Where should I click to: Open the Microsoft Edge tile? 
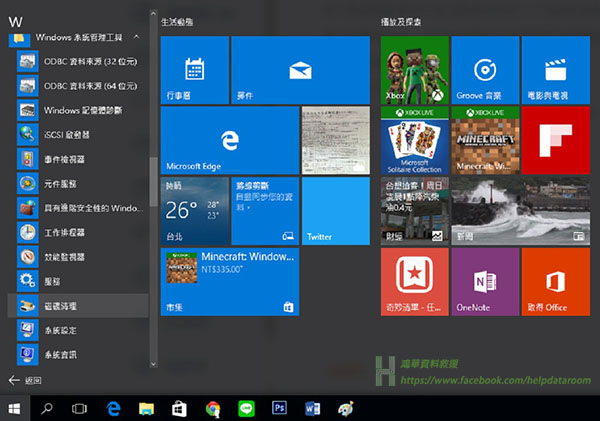click(230, 140)
